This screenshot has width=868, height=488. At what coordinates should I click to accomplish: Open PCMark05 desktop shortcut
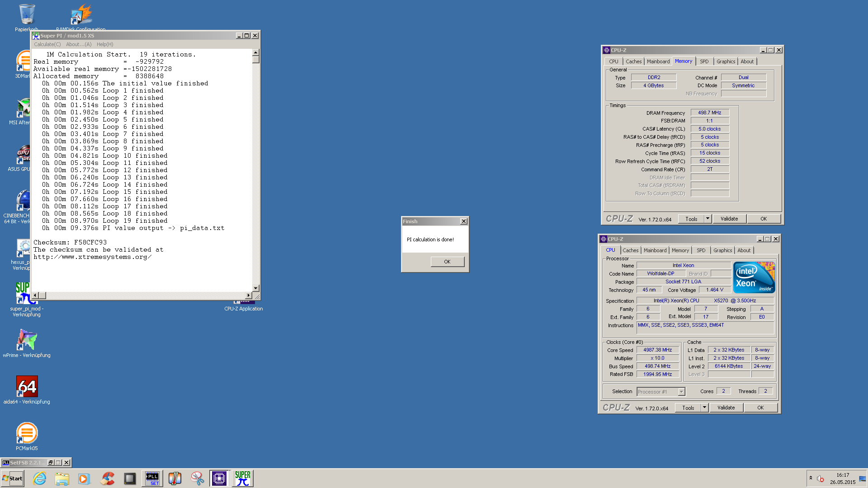(27, 436)
